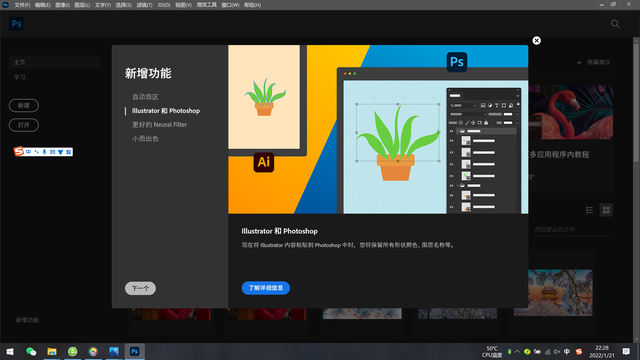Open the 增效工具 menu

coord(207,5)
